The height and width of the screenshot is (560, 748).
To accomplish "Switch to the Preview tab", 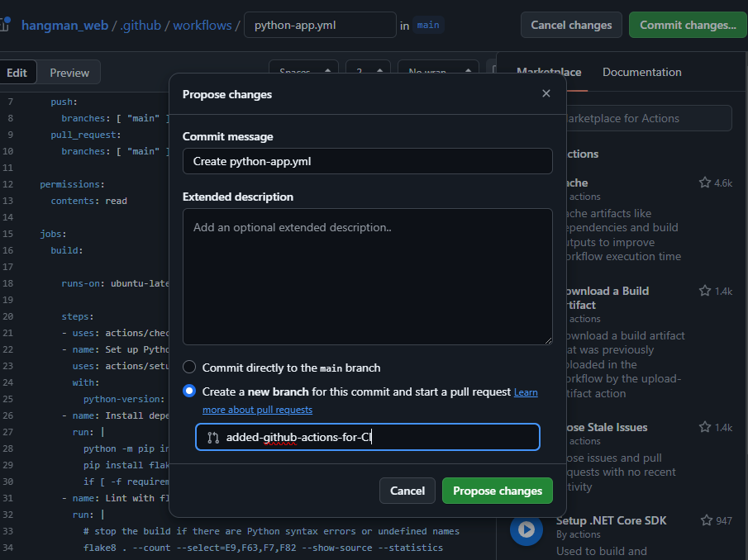I will click(69, 73).
